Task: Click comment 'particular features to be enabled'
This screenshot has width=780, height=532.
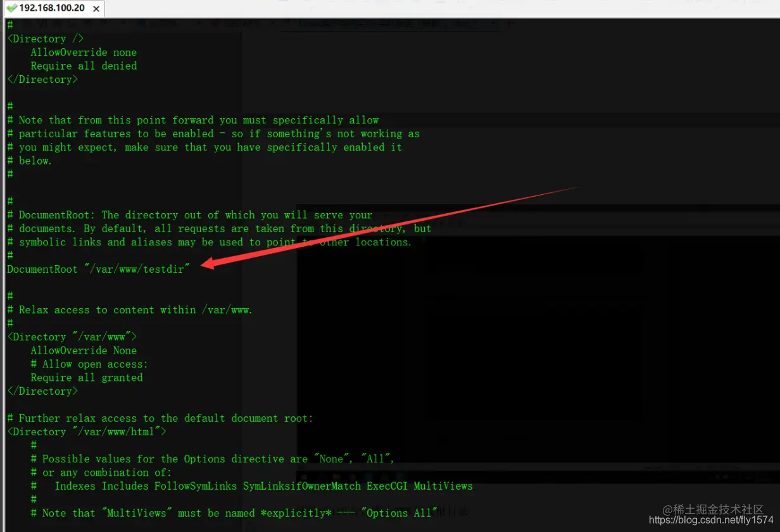Action: (213, 133)
